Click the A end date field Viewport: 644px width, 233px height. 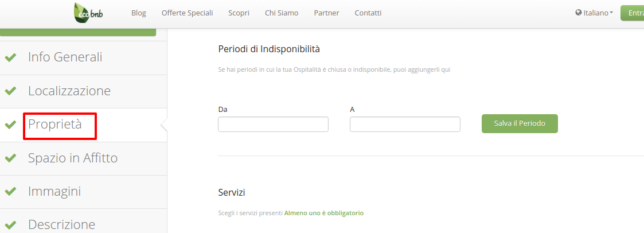click(x=405, y=124)
